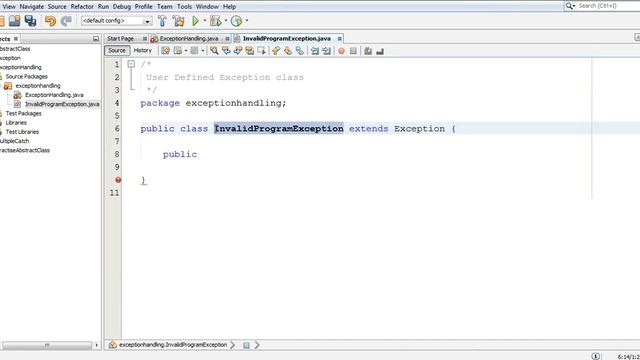640x360 pixels.
Task: Open the Refactor menu
Action: [x=82, y=7]
